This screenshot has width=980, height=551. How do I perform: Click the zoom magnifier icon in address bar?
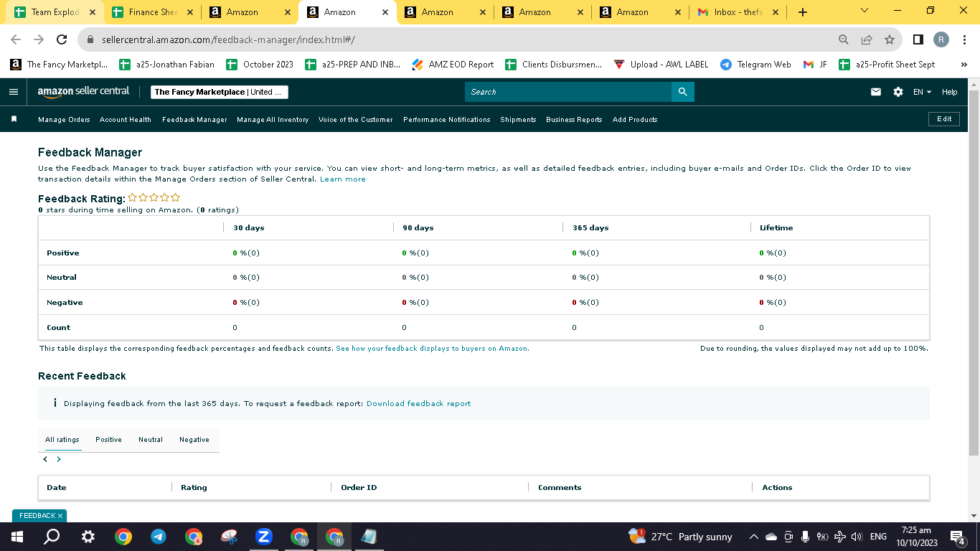844,39
